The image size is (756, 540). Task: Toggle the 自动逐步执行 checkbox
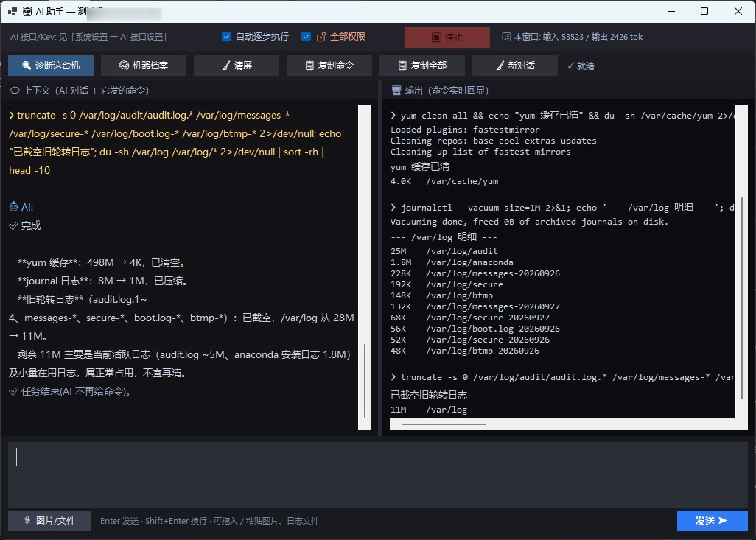point(226,37)
